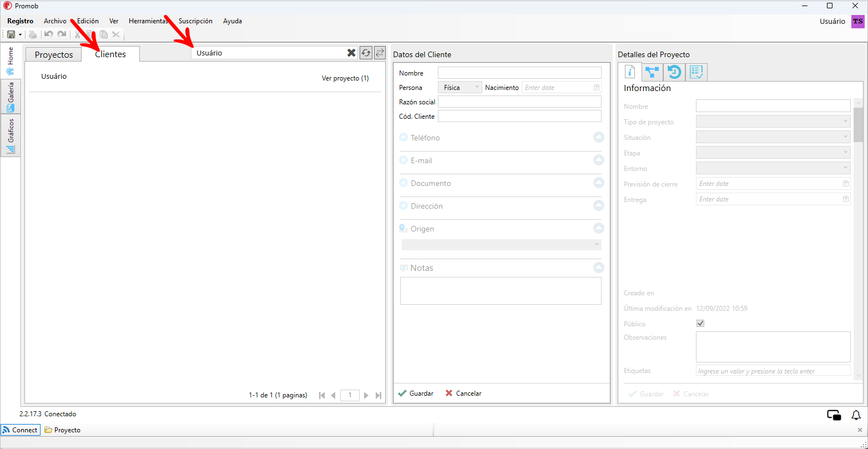868x449 pixels.
Task: Click the Razón social input field
Action: pos(519,102)
